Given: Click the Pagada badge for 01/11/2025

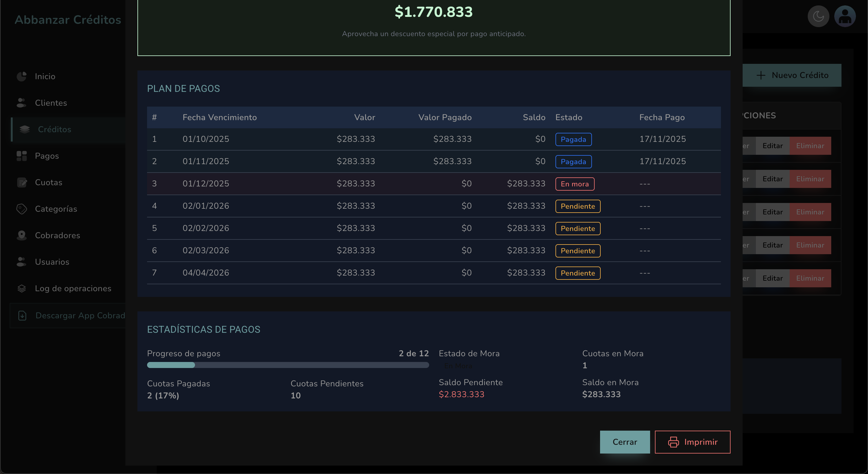Looking at the screenshot, I should click(573, 162).
